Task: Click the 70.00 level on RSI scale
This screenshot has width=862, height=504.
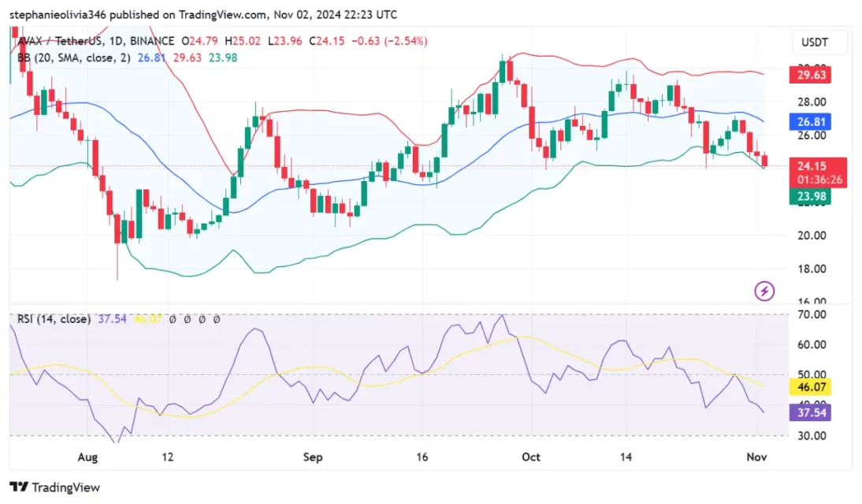Action: click(x=811, y=314)
